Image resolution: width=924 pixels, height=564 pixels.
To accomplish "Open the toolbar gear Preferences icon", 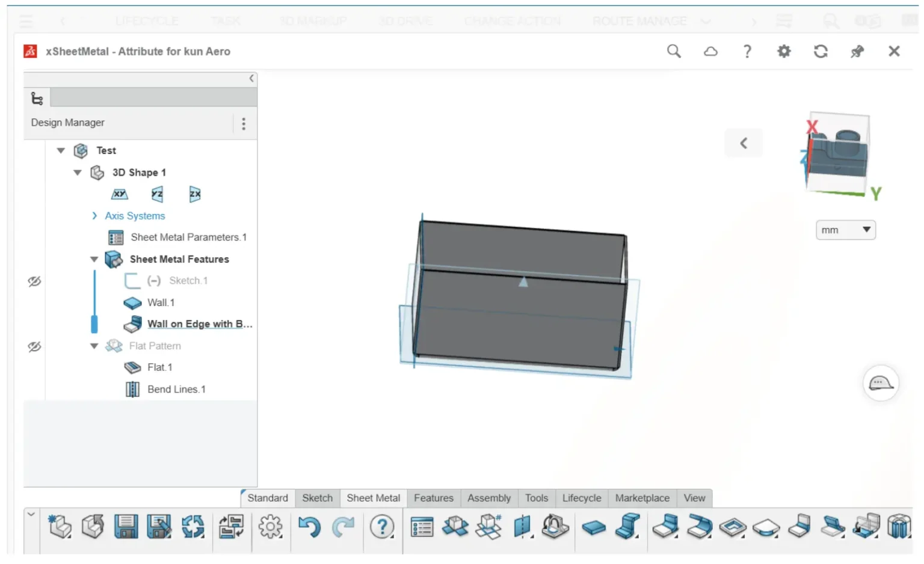I will 270,527.
